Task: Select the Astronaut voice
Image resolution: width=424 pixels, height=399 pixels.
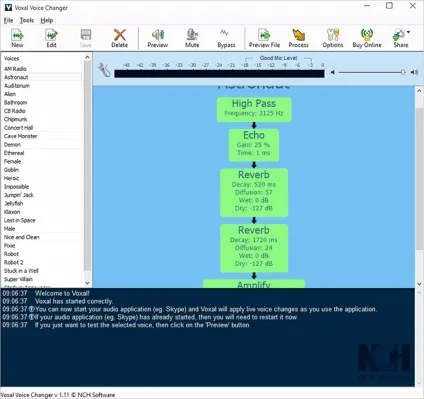Action: pyautogui.click(x=41, y=77)
